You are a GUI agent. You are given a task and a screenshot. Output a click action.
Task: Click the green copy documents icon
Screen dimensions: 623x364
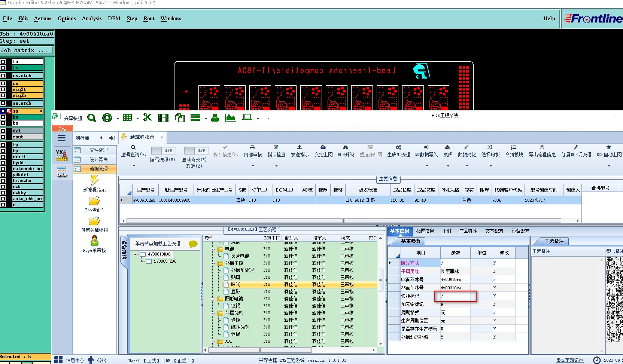click(x=180, y=117)
